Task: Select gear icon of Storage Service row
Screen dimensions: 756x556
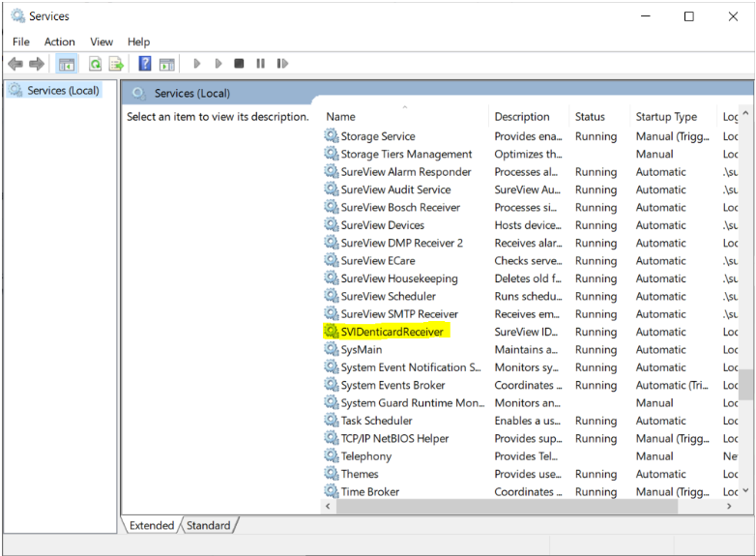Action: coord(332,136)
